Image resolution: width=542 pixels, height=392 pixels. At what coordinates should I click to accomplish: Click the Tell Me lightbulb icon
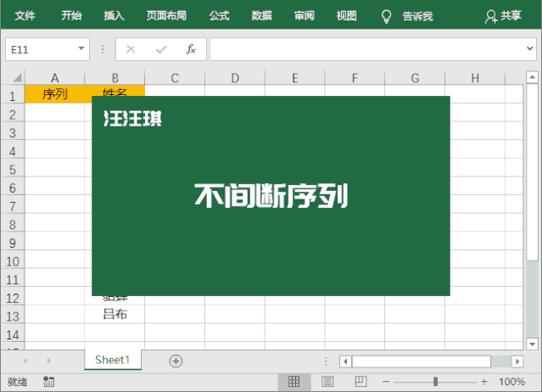point(386,16)
